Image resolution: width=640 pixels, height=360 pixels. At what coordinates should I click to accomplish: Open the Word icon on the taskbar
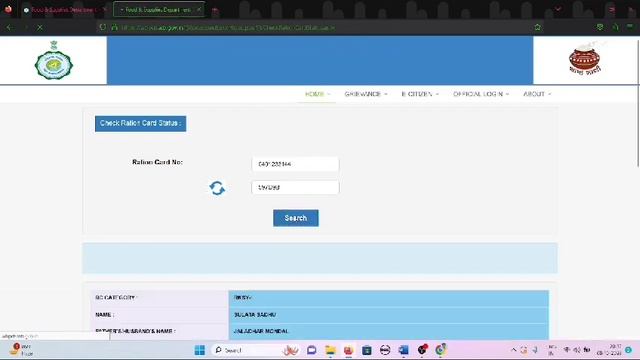coord(403,350)
